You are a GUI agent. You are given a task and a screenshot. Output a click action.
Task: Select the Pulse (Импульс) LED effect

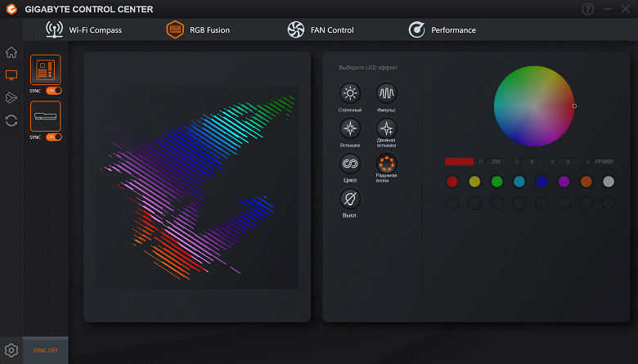386,93
